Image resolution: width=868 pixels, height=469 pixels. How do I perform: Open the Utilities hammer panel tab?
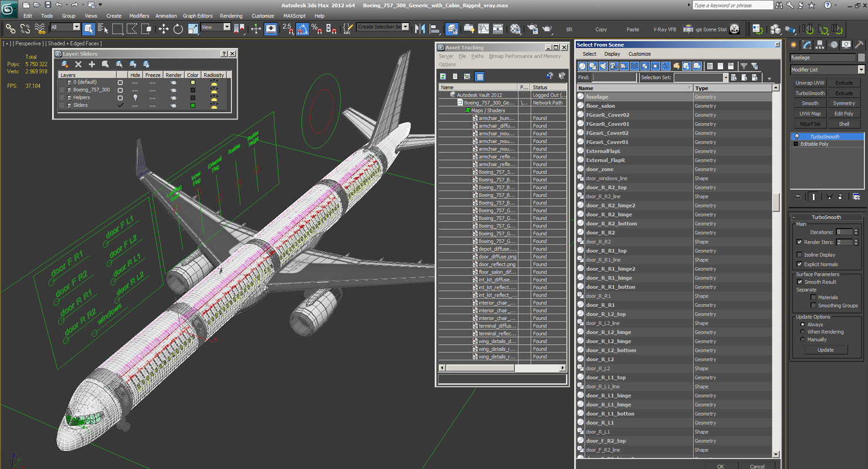[859, 45]
